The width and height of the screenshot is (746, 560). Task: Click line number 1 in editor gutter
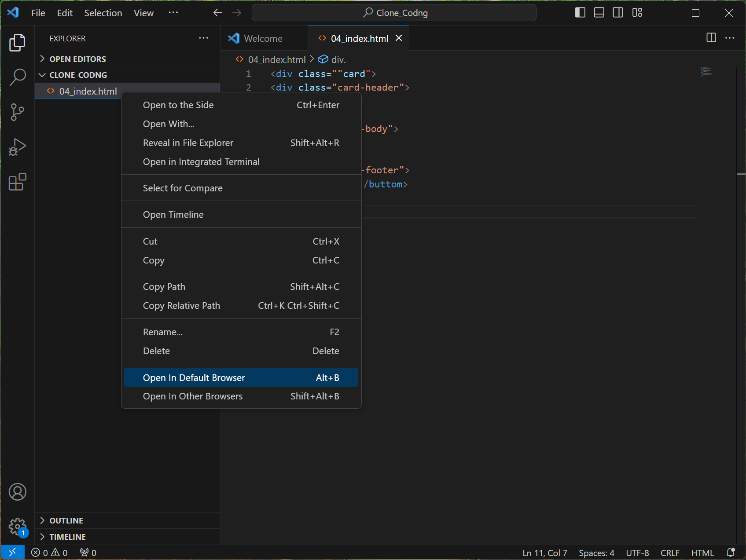pos(248,73)
